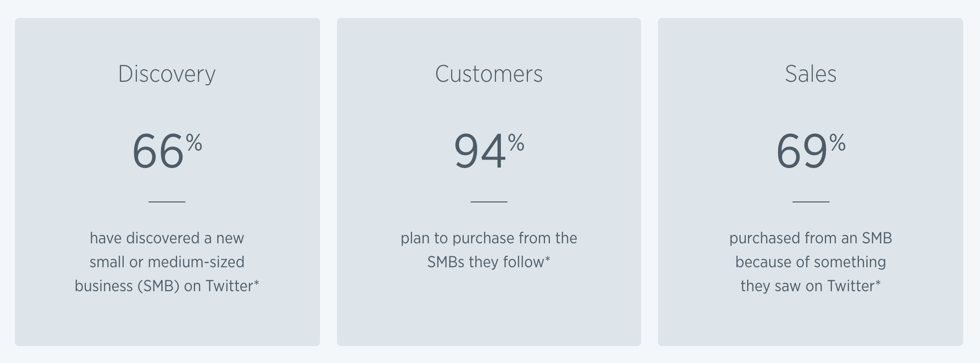Select the 94 statistic number
The height and width of the screenshot is (363, 980).
tap(480, 152)
